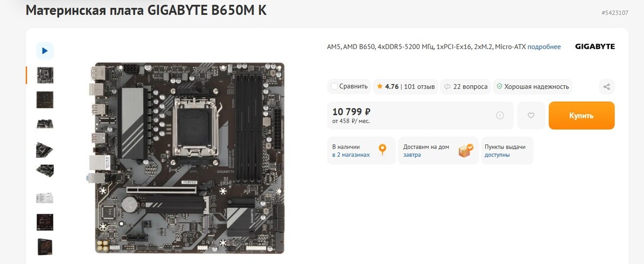Open the 22 вопроса questions badge
This screenshot has width=644, height=264.
pyautogui.click(x=466, y=87)
